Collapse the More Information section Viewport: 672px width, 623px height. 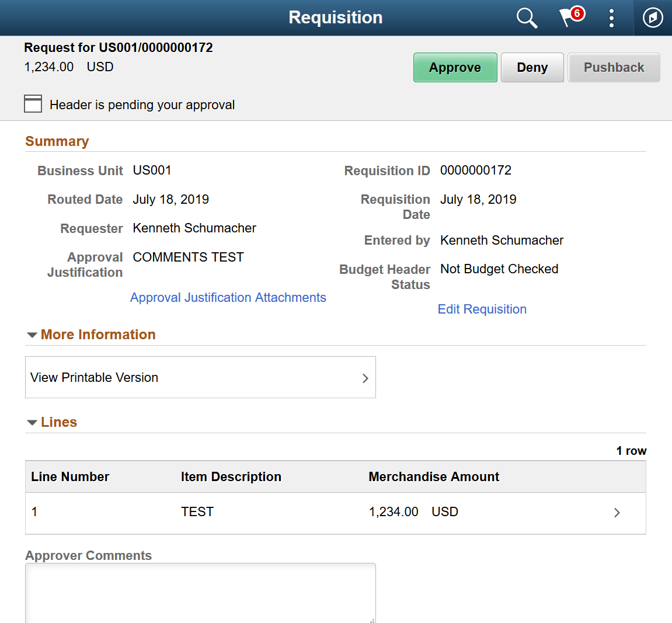[x=32, y=335]
